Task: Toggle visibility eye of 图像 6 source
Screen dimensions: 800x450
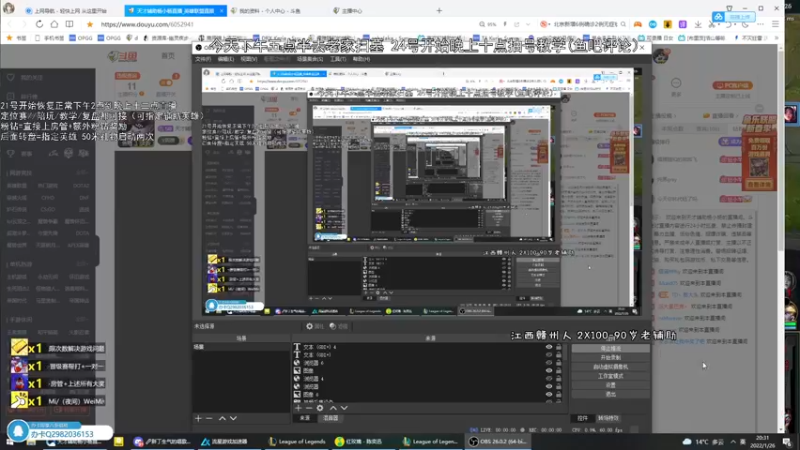Action: point(549,394)
